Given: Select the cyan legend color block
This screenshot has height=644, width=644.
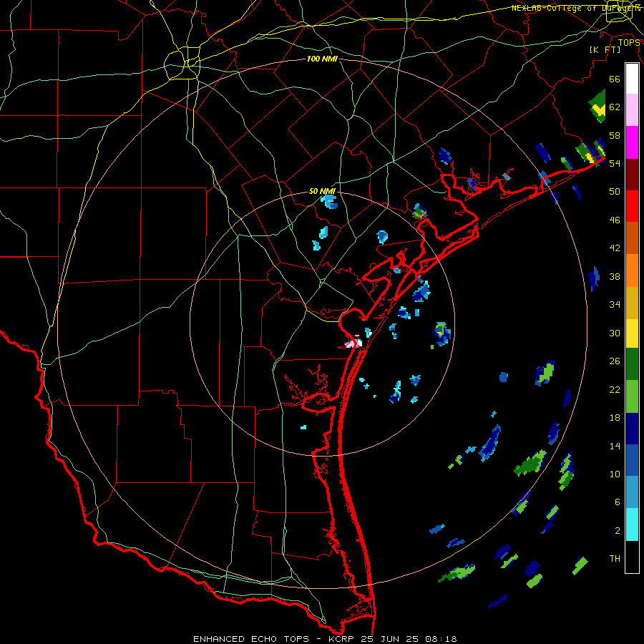Looking at the screenshot, I should coord(632,525).
